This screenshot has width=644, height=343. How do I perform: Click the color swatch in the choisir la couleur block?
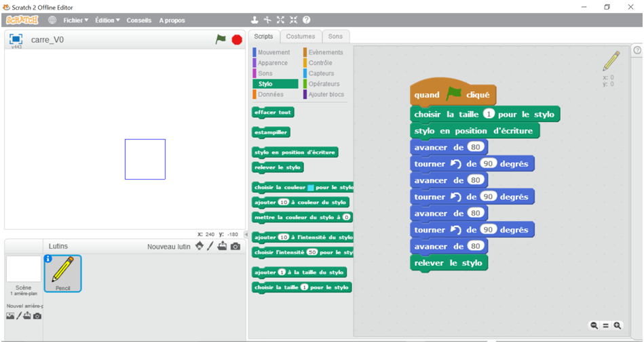(x=310, y=187)
